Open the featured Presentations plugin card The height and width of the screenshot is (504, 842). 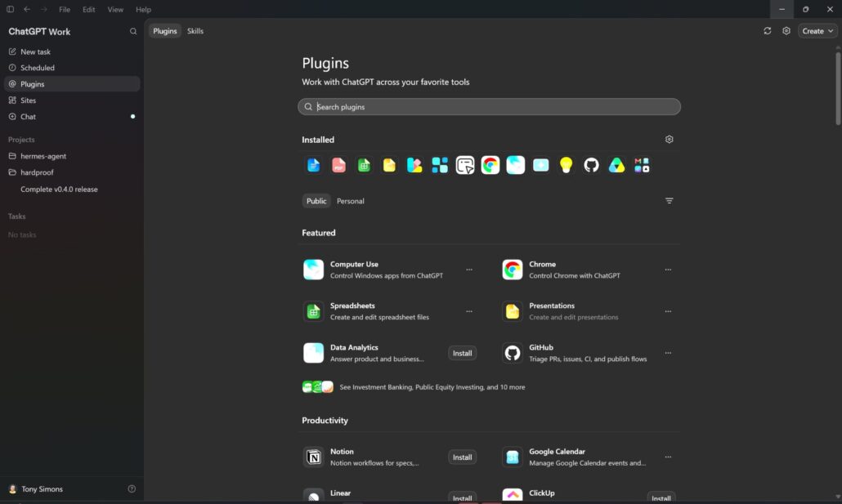(588, 311)
